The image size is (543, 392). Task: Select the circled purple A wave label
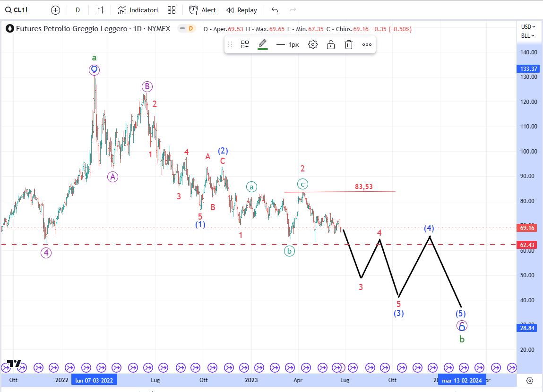(x=112, y=177)
